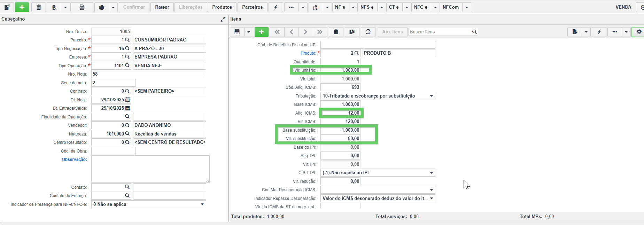This screenshot has width=644, height=225.
Task: Click the Parceiros button
Action: pyautogui.click(x=253, y=7)
